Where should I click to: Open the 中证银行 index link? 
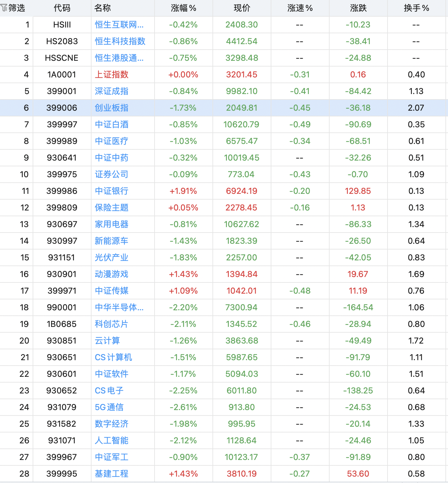coord(111,191)
